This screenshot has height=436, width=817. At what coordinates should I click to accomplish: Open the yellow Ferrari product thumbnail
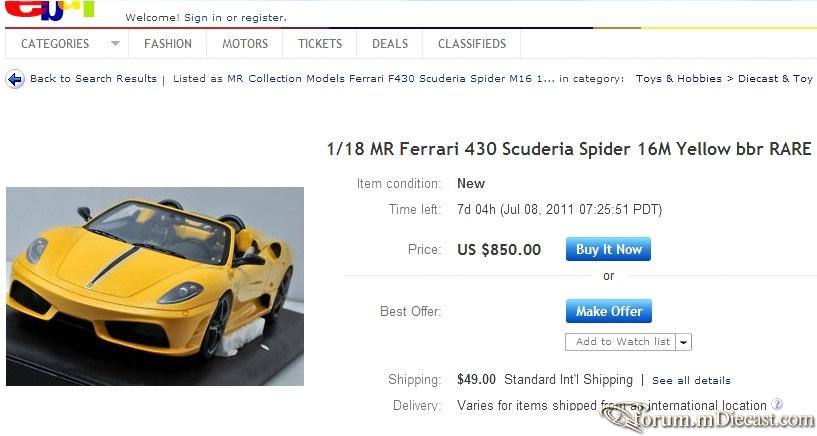click(x=155, y=286)
